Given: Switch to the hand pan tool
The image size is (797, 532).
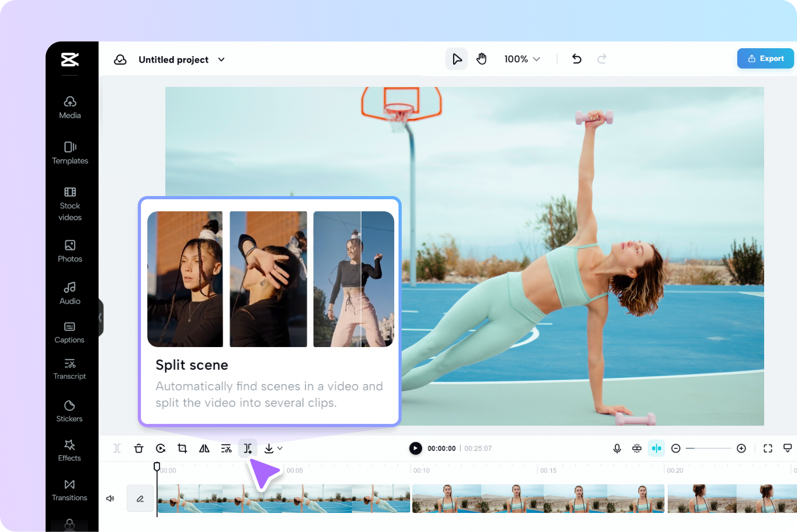Looking at the screenshot, I should coord(481,58).
